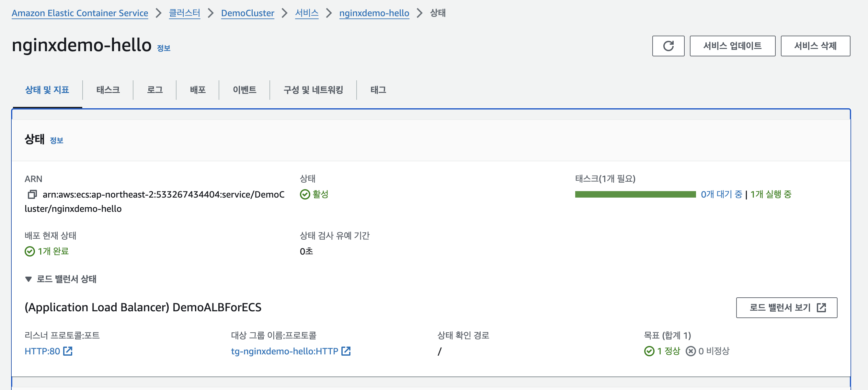Open the 서비스 breadcrumb link

307,13
